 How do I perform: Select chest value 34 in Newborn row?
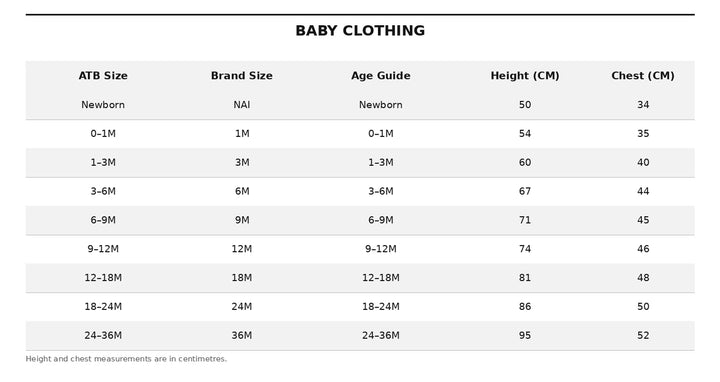643,105
